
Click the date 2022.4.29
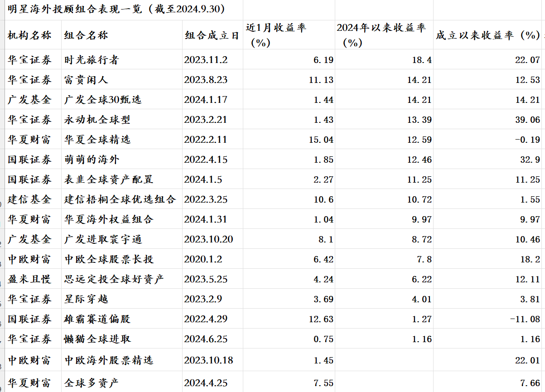point(205,319)
